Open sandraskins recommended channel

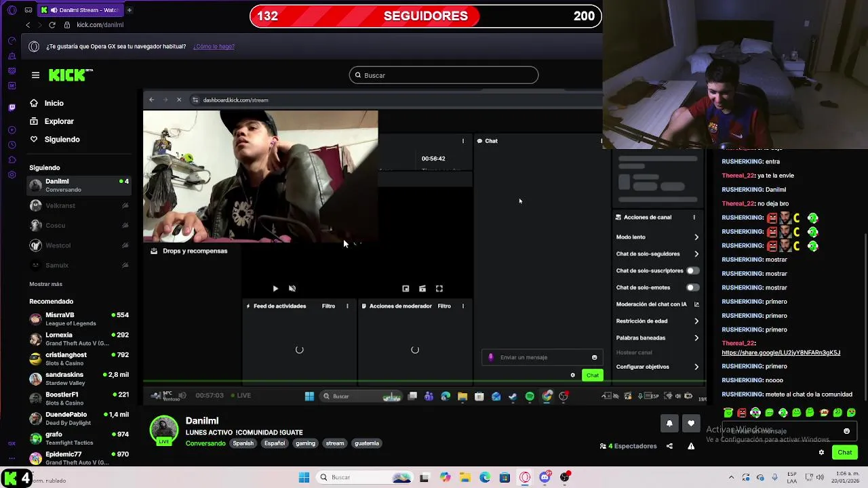click(x=79, y=378)
